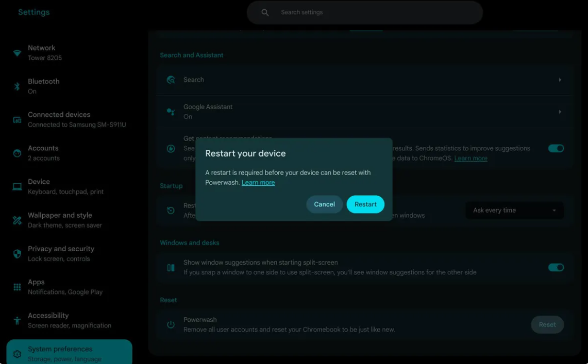The height and width of the screenshot is (364, 588).
Task: Click the Accounts face icon
Action: pyautogui.click(x=17, y=153)
